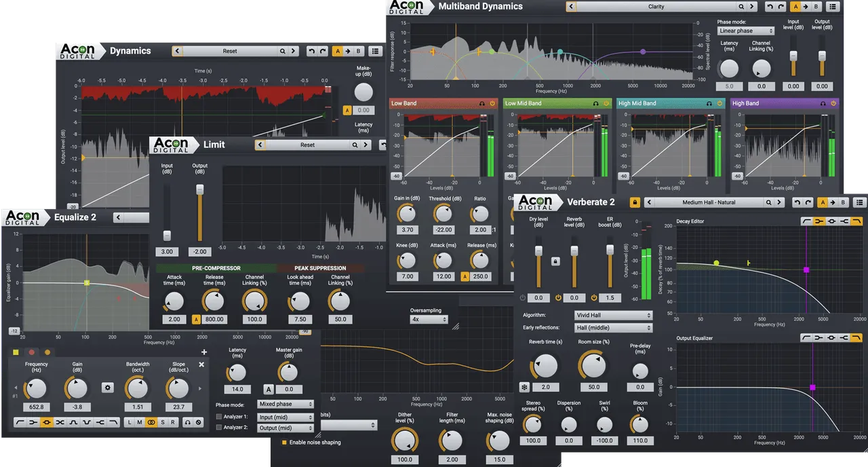Screen dimensions: 868x467
Task: Enable the Analyzer 1 checkbox
Action: tap(218, 417)
